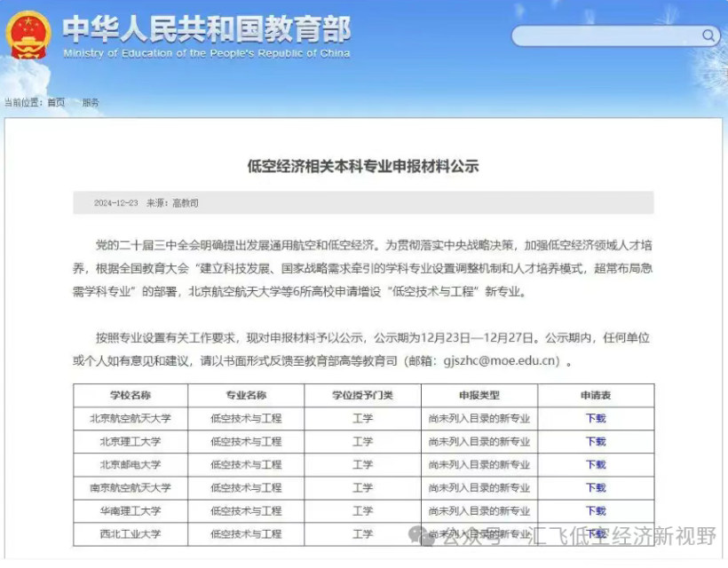Viewport: 728px width, 568px height.
Task: Open 服务 in the breadcrumb
Action: [x=91, y=102]
